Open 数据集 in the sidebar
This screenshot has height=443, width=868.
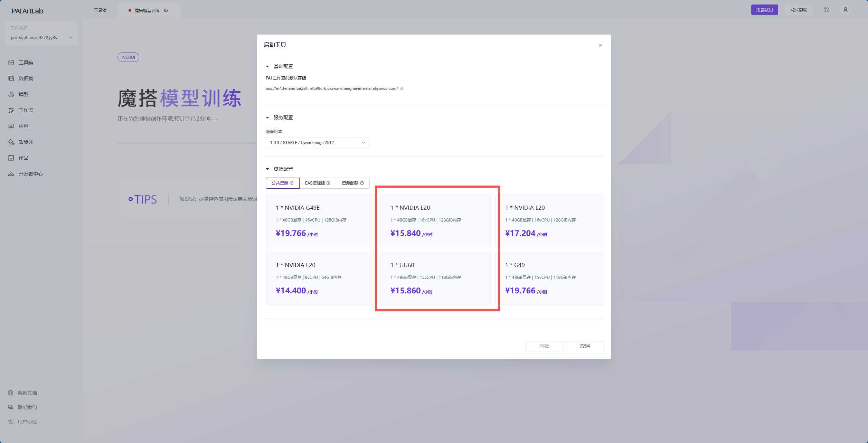[26, 78]
